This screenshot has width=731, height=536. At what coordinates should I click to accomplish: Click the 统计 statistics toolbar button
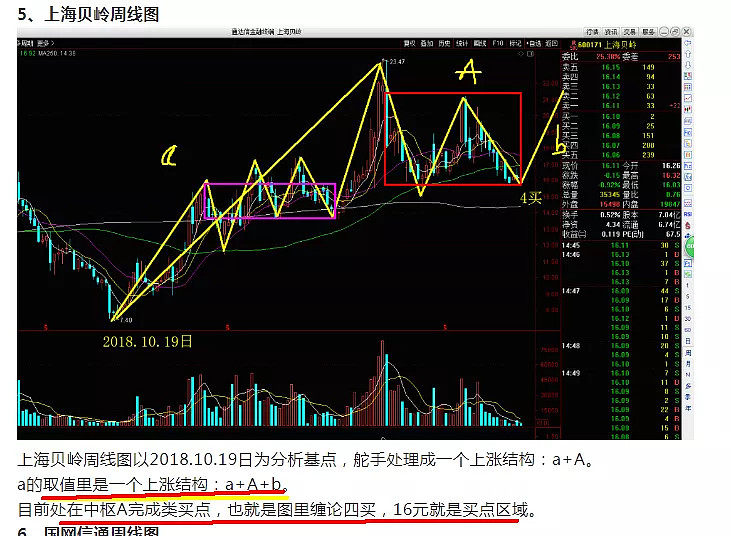[x=462, y=43]
